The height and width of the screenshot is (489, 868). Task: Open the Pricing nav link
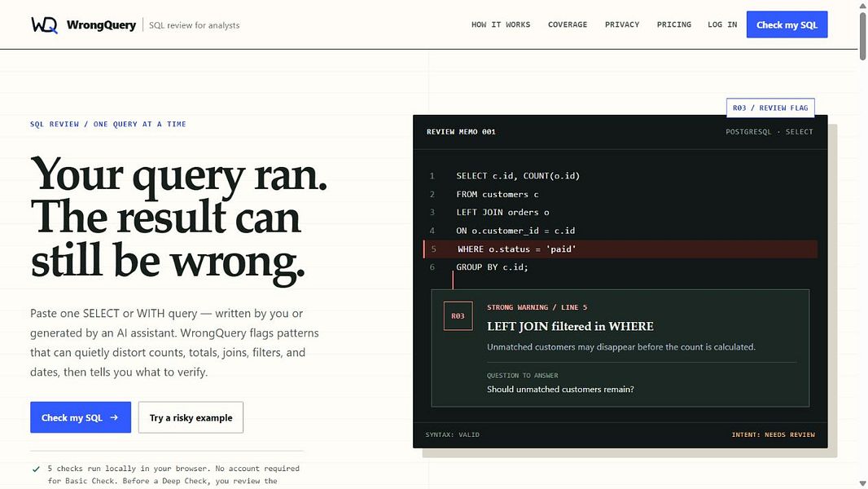pos(673,24)
